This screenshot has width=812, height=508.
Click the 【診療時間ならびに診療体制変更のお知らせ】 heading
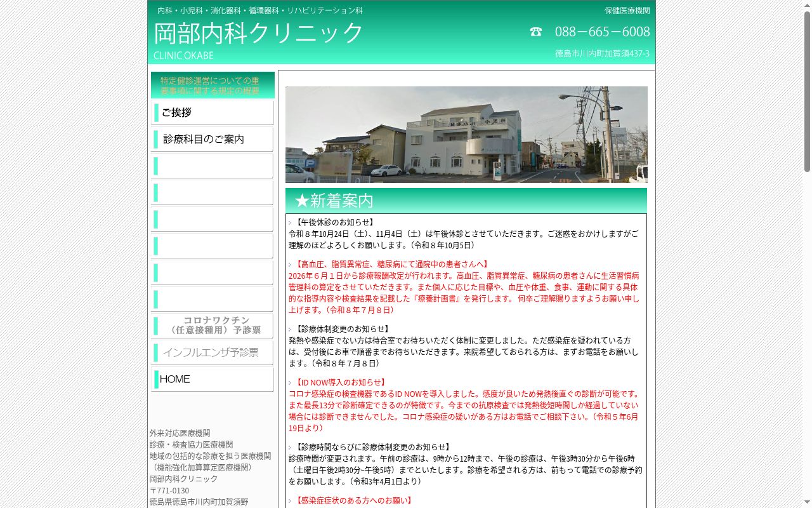click(372, 447)
